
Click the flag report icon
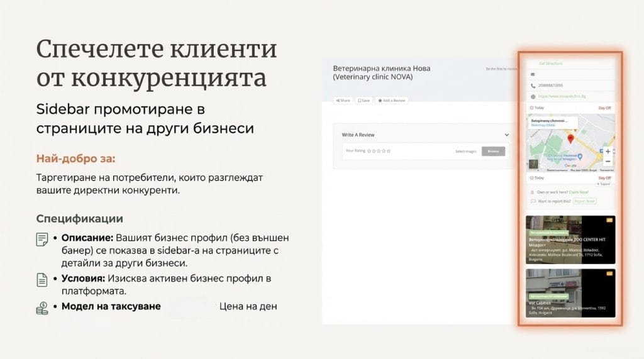pyautogui.click(x=533, y=201)
